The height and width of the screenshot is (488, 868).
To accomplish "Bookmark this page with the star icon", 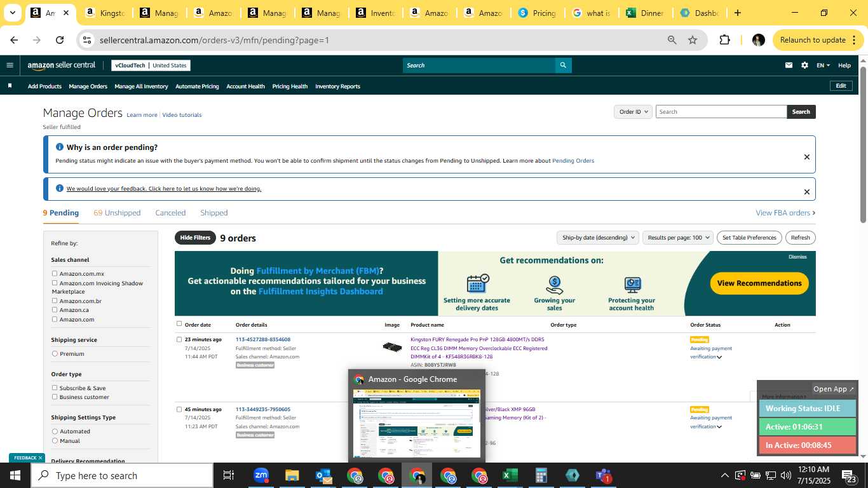I will pos(693,40).
